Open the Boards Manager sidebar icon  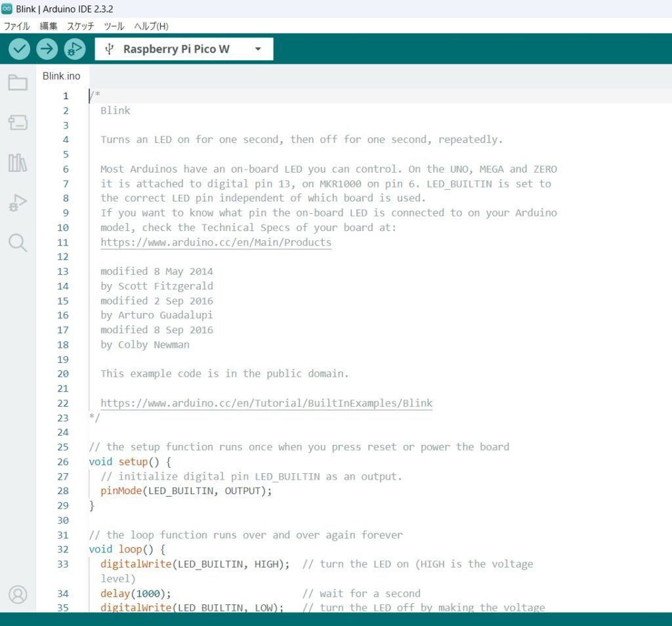click(18, 123)
